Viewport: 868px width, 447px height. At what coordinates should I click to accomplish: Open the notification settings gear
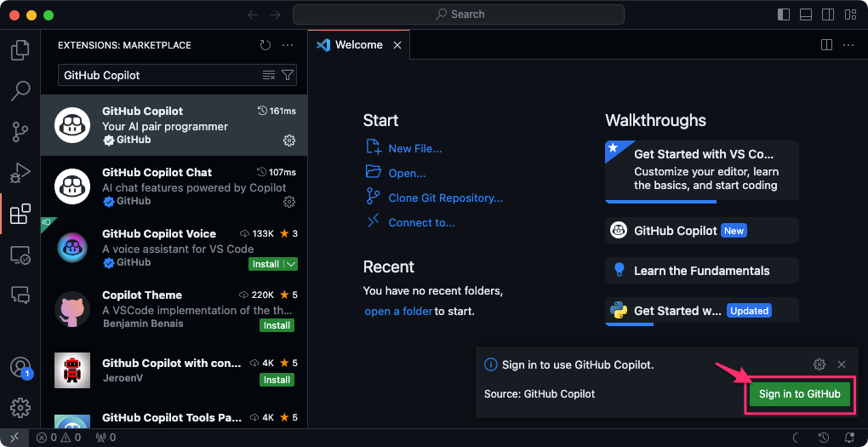(x=819, y=364)
